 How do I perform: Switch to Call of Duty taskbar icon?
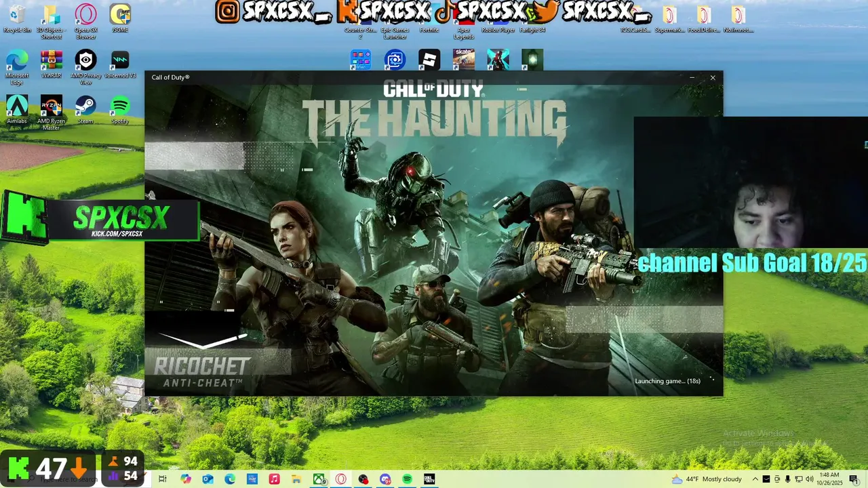tap(429, 479)
